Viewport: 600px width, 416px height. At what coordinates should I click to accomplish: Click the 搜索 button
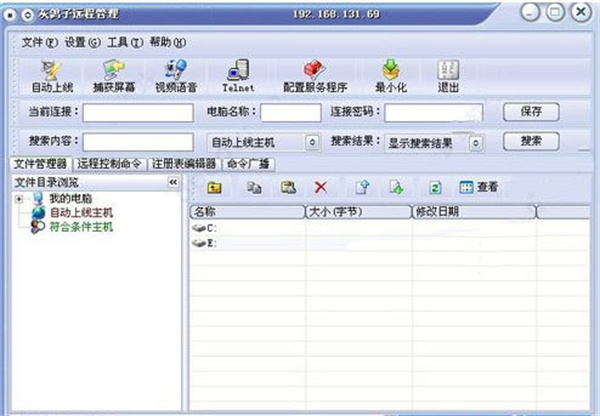531,141
